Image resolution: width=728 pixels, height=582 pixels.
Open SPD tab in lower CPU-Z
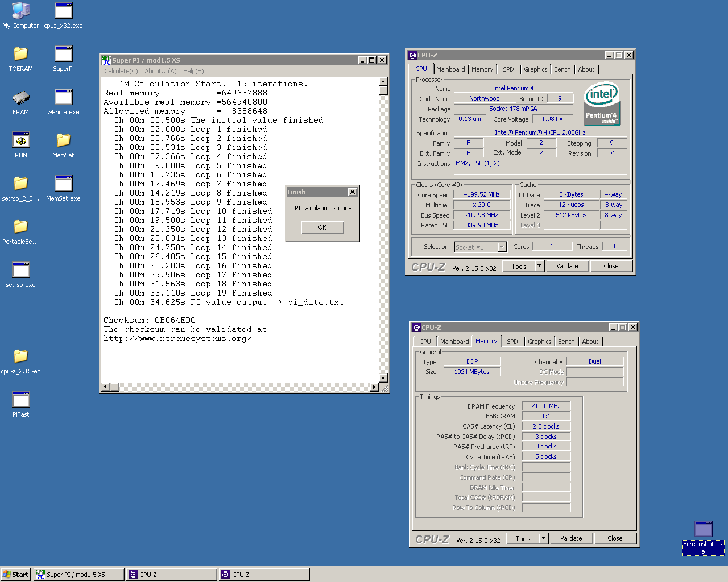click(512, 342)
